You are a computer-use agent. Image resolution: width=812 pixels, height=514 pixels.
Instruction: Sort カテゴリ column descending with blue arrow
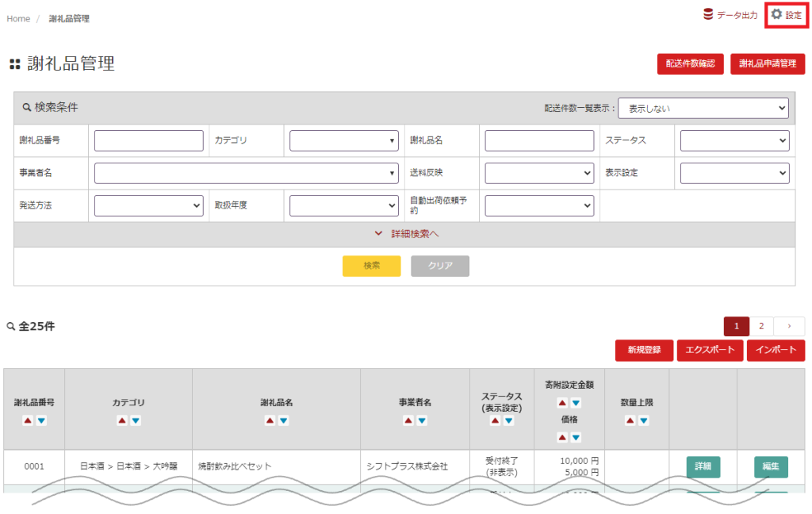coord(136,420)
